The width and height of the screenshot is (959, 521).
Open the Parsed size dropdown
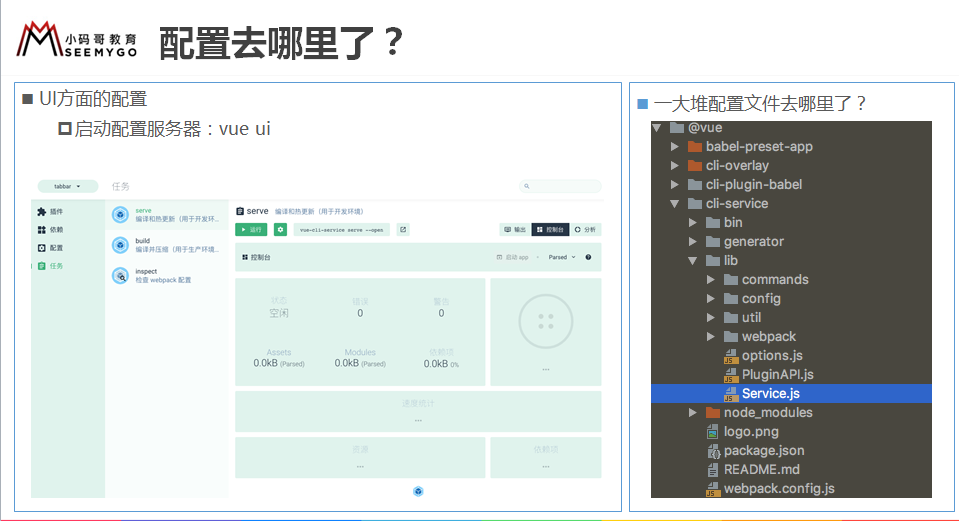562,257
